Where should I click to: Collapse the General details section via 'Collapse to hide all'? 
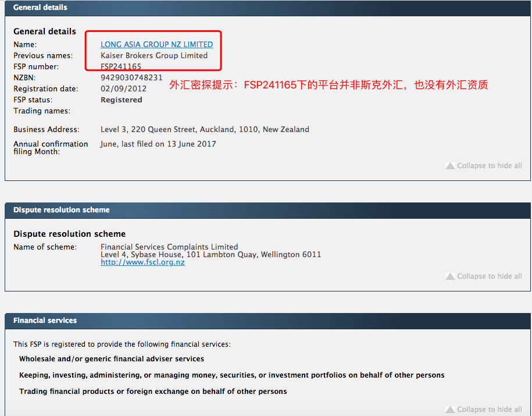point(489,166)
